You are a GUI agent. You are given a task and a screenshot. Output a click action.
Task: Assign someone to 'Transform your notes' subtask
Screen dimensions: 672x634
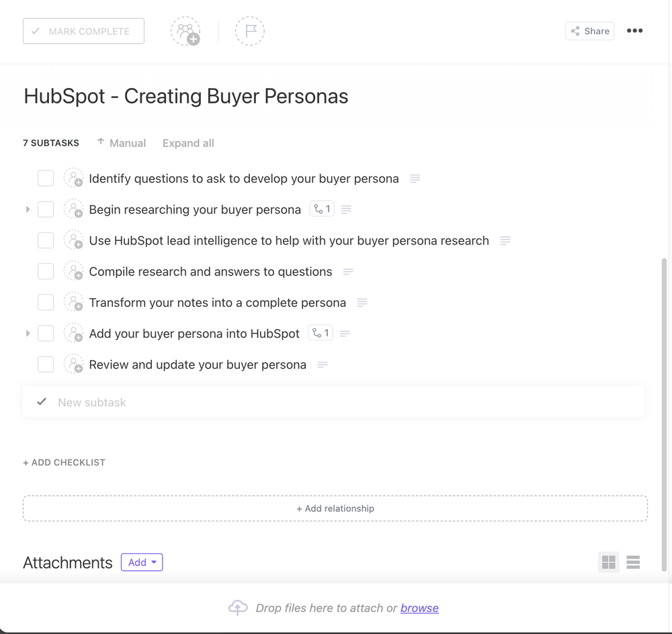(x=74, y=302)
